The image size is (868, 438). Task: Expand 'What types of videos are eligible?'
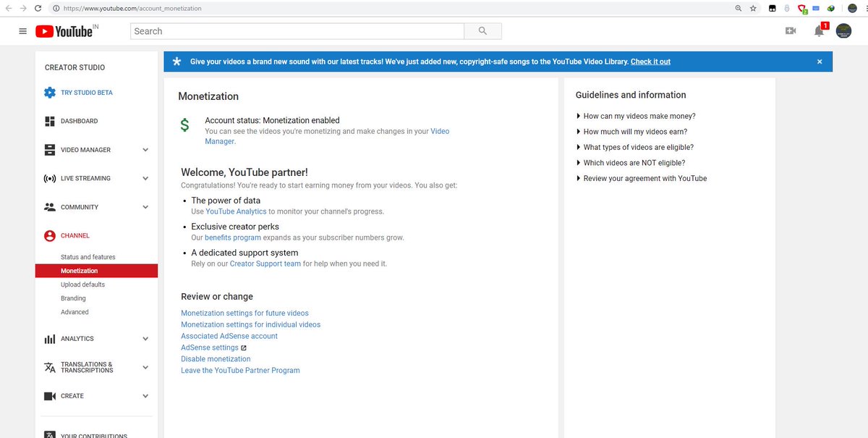pyautogui.click(x=634, y=147)
